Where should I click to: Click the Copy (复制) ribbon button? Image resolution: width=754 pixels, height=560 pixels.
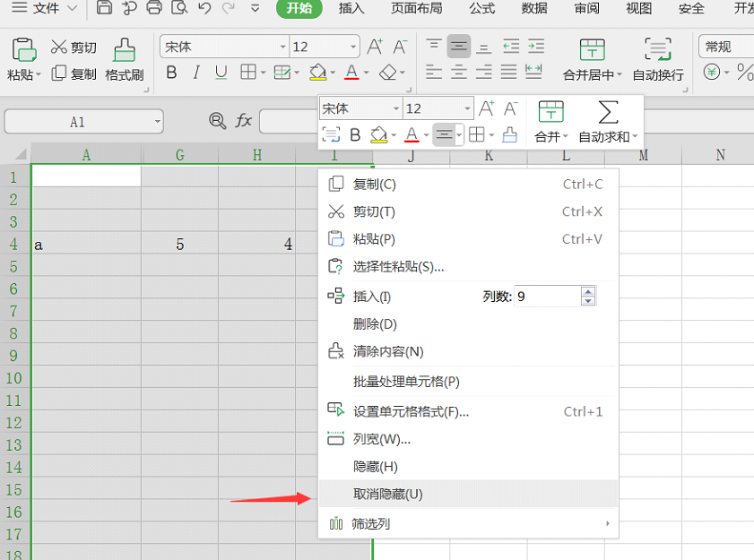click(74, 74)
